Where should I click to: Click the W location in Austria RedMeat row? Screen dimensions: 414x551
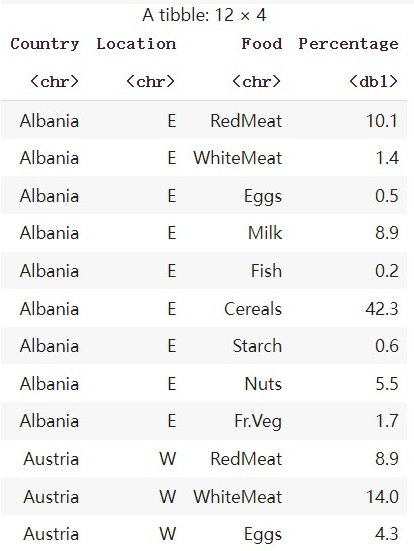pos(167,459)
